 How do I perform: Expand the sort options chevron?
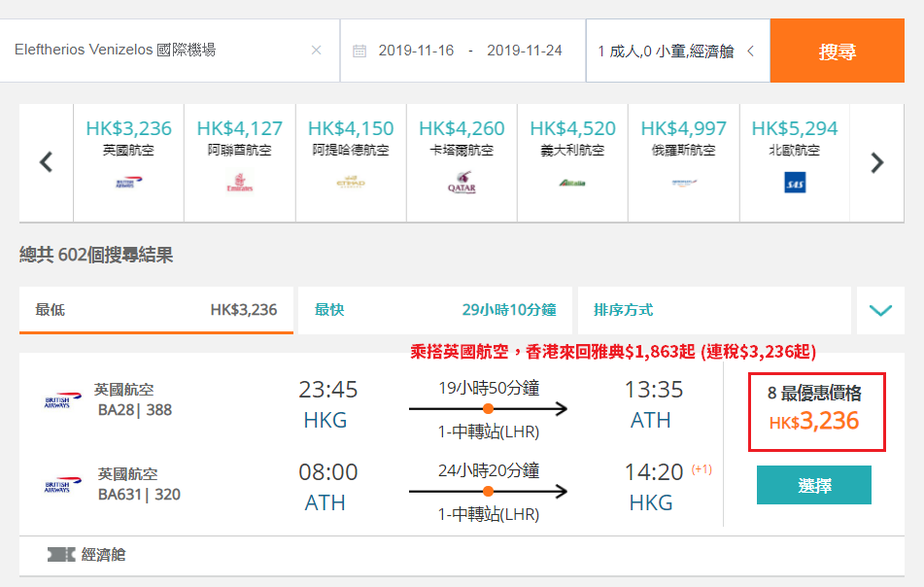[x=880, y=310]
